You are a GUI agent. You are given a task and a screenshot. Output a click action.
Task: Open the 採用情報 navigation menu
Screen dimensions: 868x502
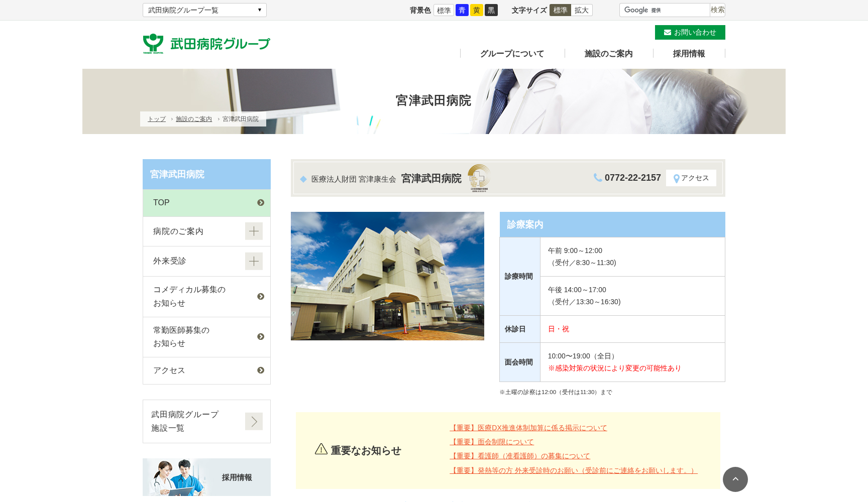click(x=689, y=54)
